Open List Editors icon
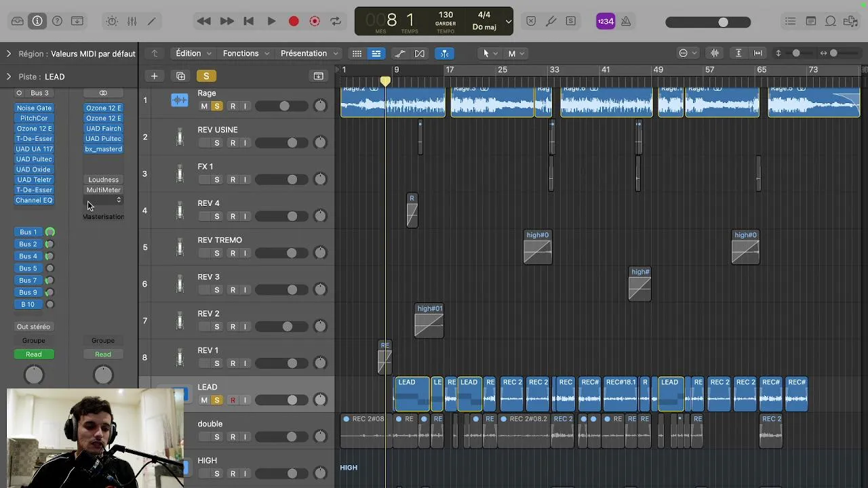 click(x=791, y=21)
